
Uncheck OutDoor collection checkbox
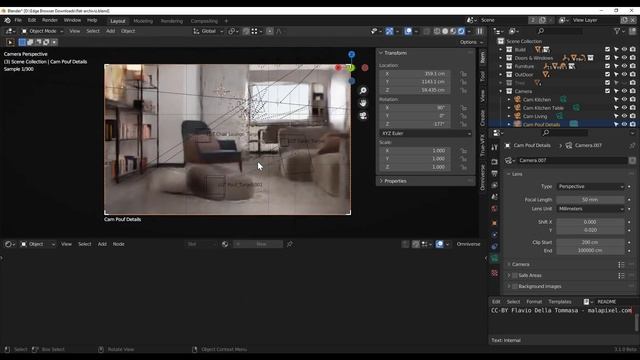(607, 74)
